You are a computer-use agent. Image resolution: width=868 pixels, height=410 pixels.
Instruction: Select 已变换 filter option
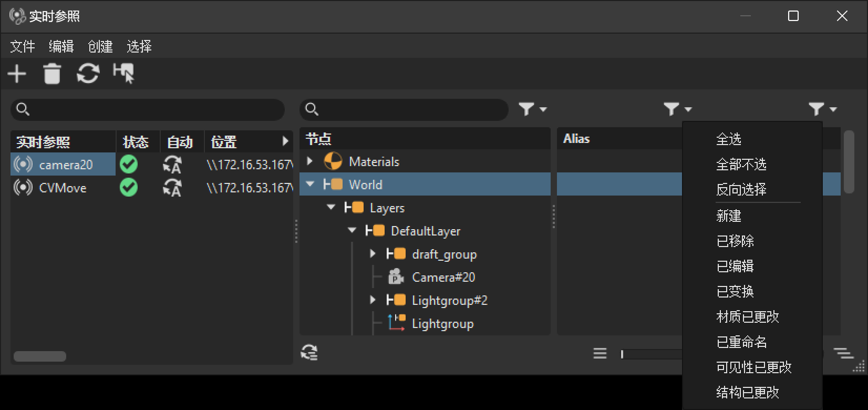pos(735,291)
